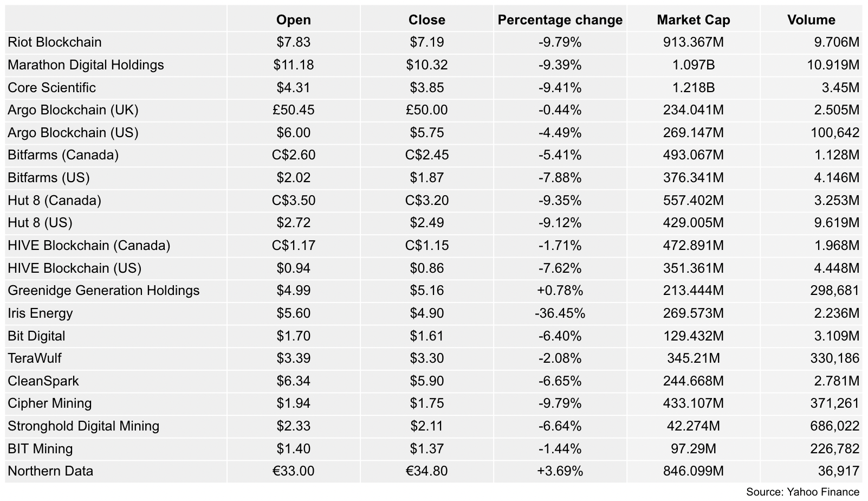
Task: Select HIVE Blockchain (Canada) open price C$1.17
Action: (x=293, y=246)
